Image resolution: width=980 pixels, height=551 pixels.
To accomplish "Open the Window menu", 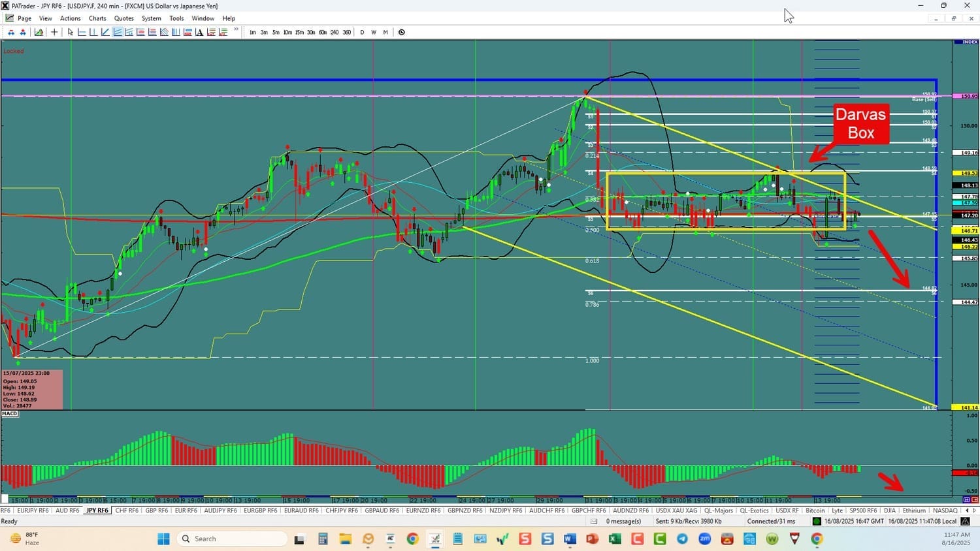I will (203, 18).
